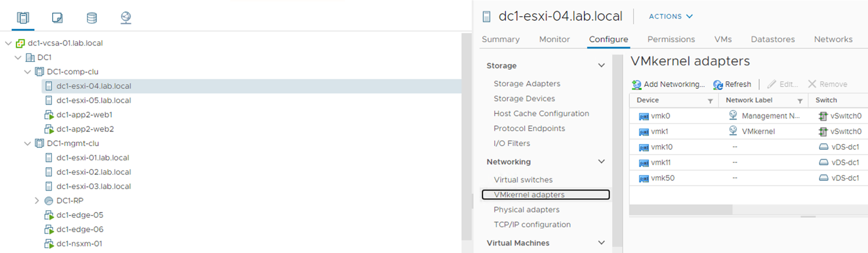Go to Physical adapters page
The image size is (868, 253).
click(526, 210)
